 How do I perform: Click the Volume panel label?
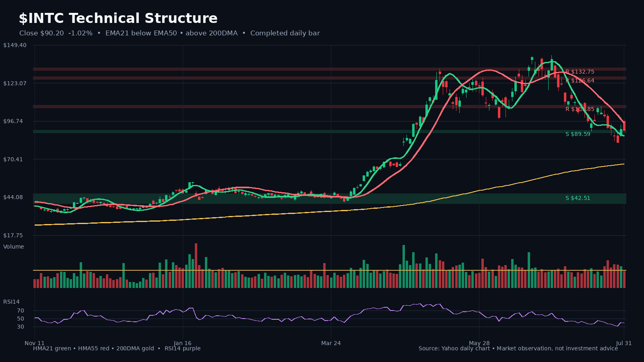(14, 247)
